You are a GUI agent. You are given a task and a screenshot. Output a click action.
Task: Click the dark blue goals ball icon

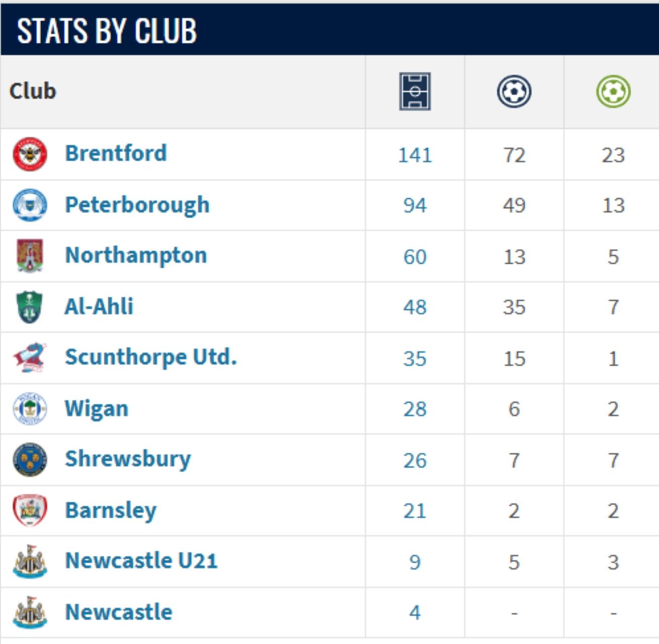pos(514,92)
